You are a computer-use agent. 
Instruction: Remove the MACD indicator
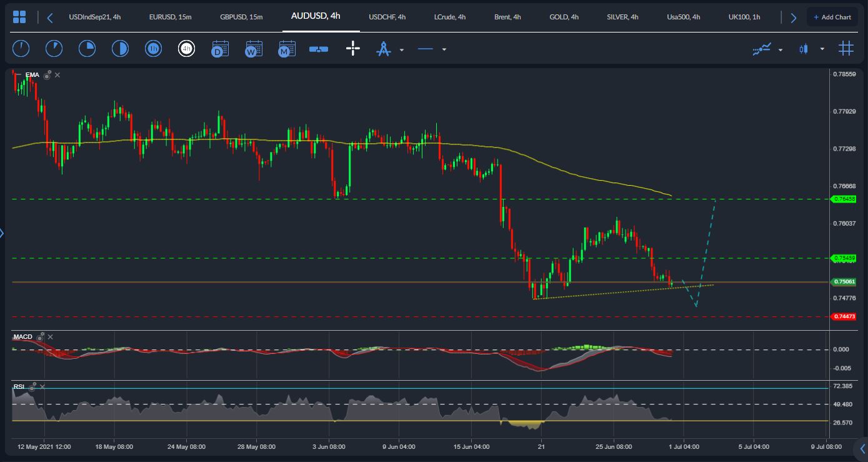(51, 337)
